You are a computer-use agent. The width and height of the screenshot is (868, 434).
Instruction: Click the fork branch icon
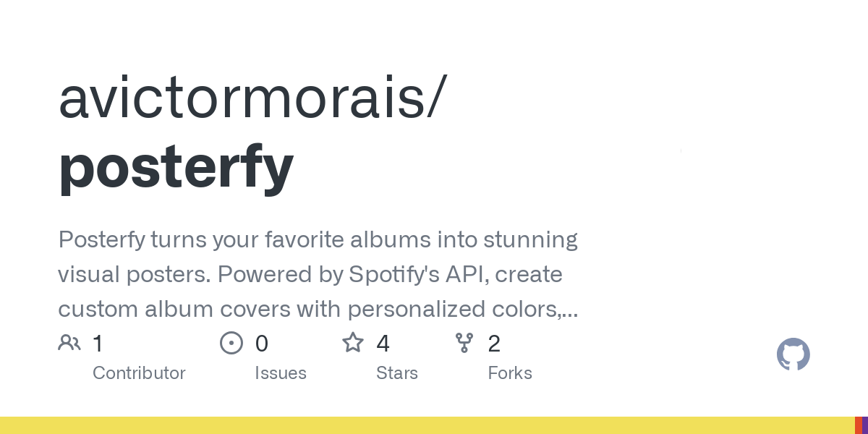point(464,343)
